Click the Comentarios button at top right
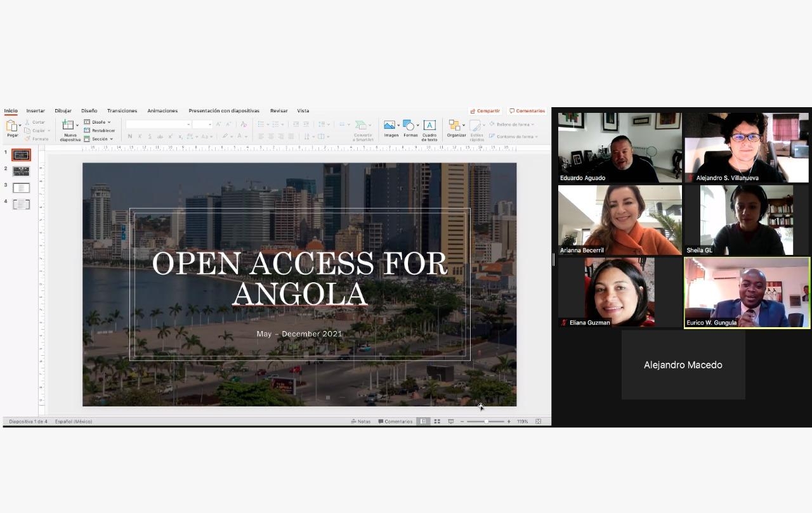 tap(527, 111)
